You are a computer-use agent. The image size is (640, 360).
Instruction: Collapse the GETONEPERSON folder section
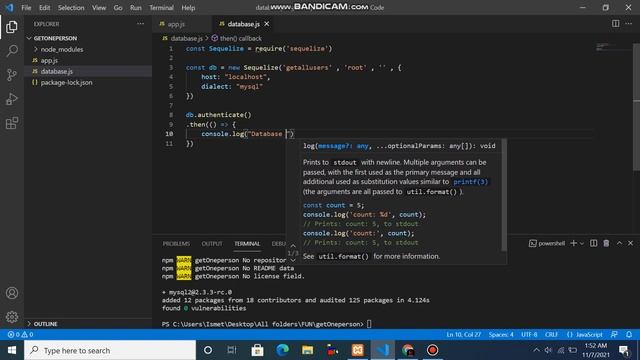88,38
